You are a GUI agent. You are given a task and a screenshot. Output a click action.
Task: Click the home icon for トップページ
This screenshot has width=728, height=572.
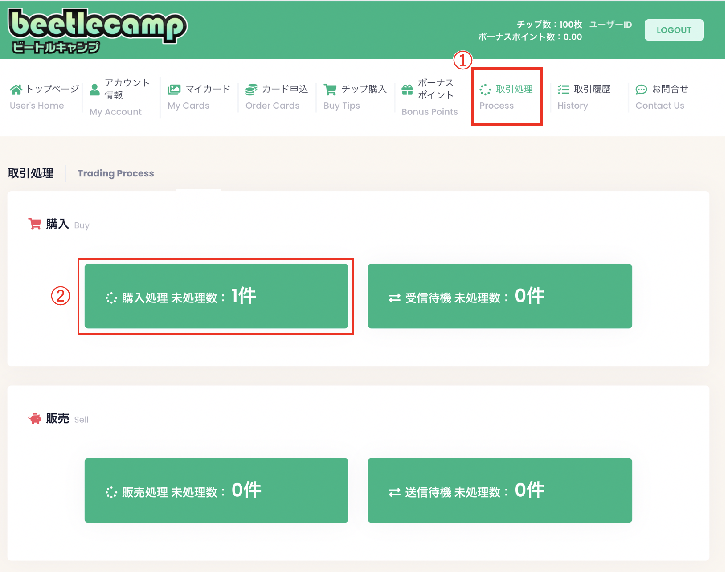pyautogui.click(x=16, y=90)
